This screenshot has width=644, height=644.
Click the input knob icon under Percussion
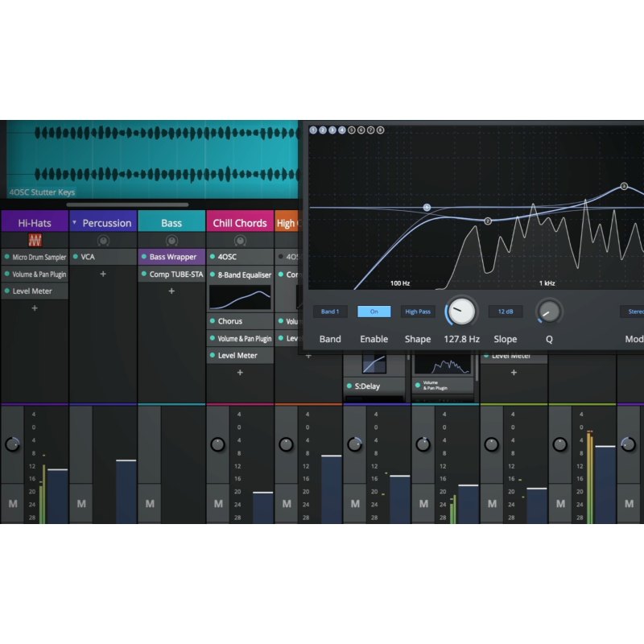coord(103,240)
